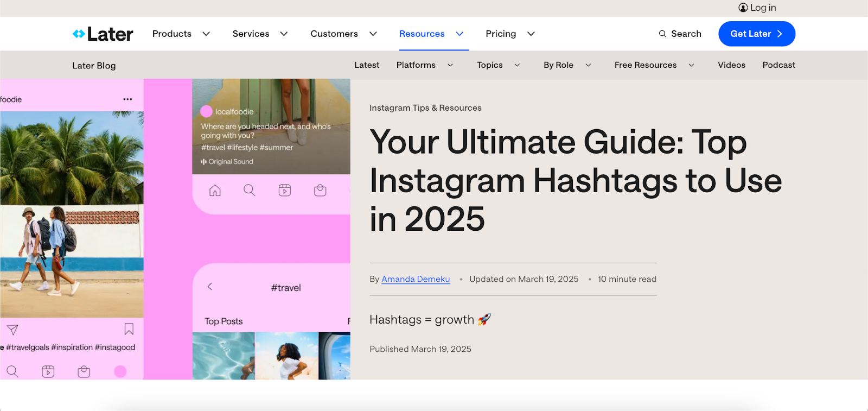Open the Topics submenu chevron
The height and width of the screenshot is (411, 868).
(517, 65)
